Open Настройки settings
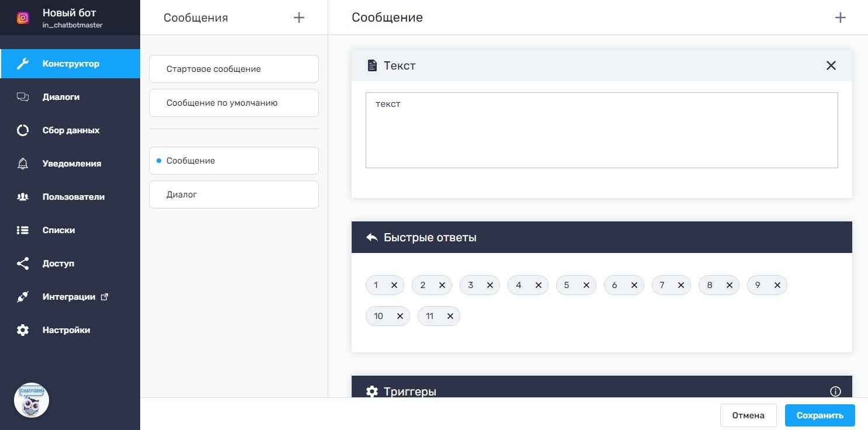868x430 pixels. click(x=66, y=330)
